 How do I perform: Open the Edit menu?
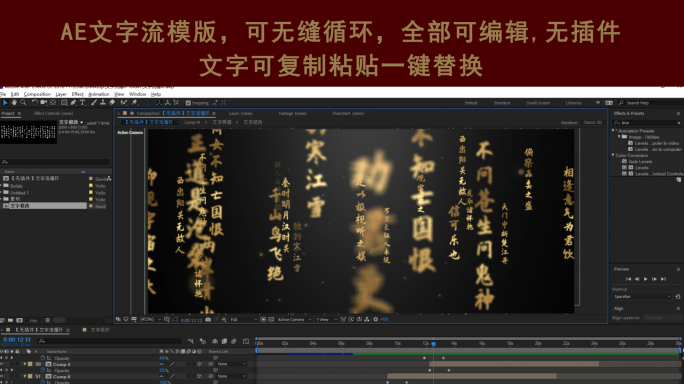[x=15, y=94]
